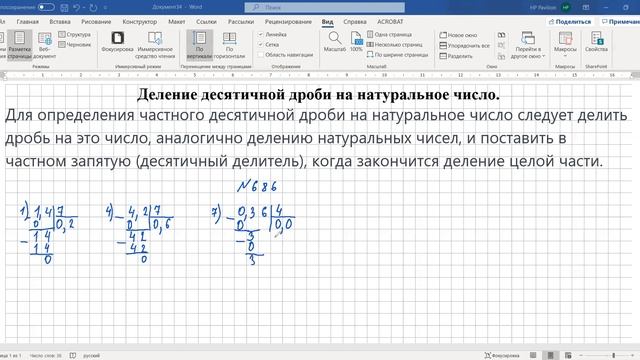Click the Save icon in title bar

[x=64, y=7]
